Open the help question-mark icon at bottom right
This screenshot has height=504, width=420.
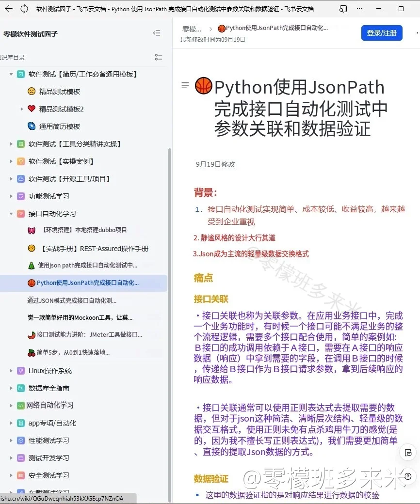pyautogui.click(x=408, y=476)
